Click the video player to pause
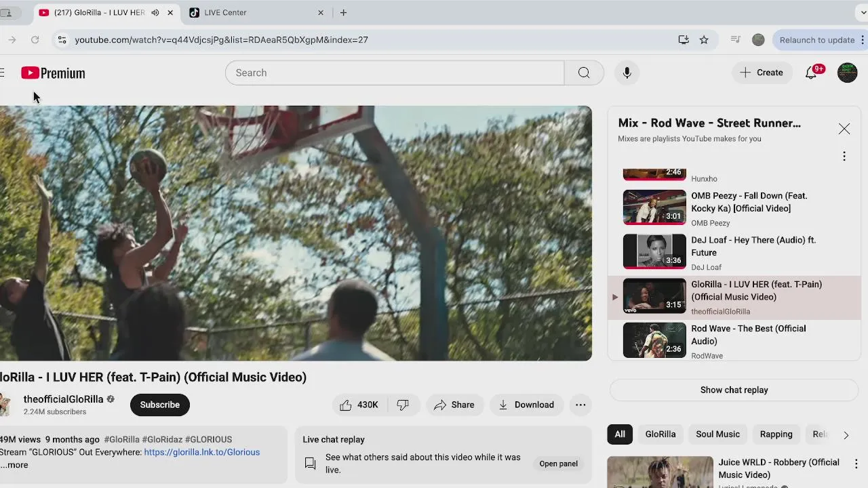Viewport: 868px width, 488px height. click(x=296, y=233)
